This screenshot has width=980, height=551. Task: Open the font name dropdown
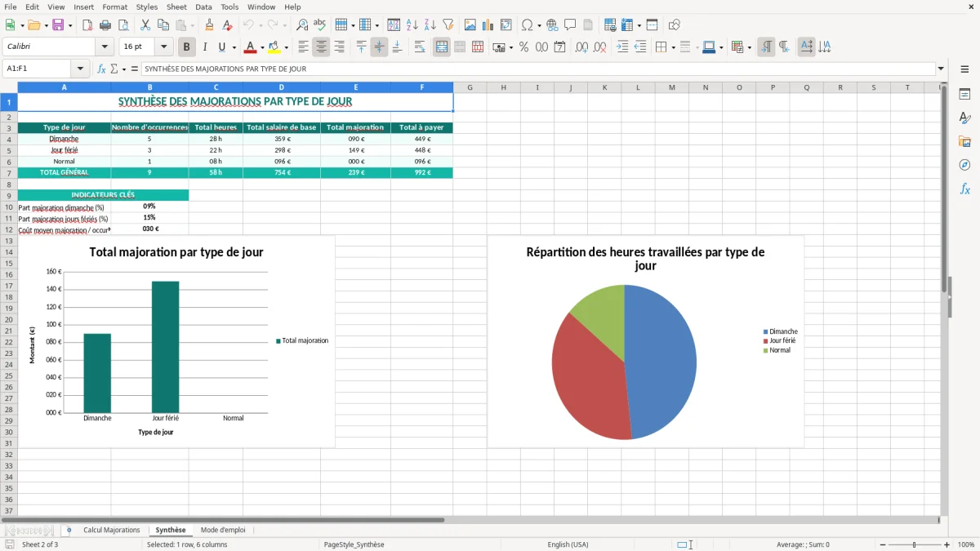click(x=105, y=47)
